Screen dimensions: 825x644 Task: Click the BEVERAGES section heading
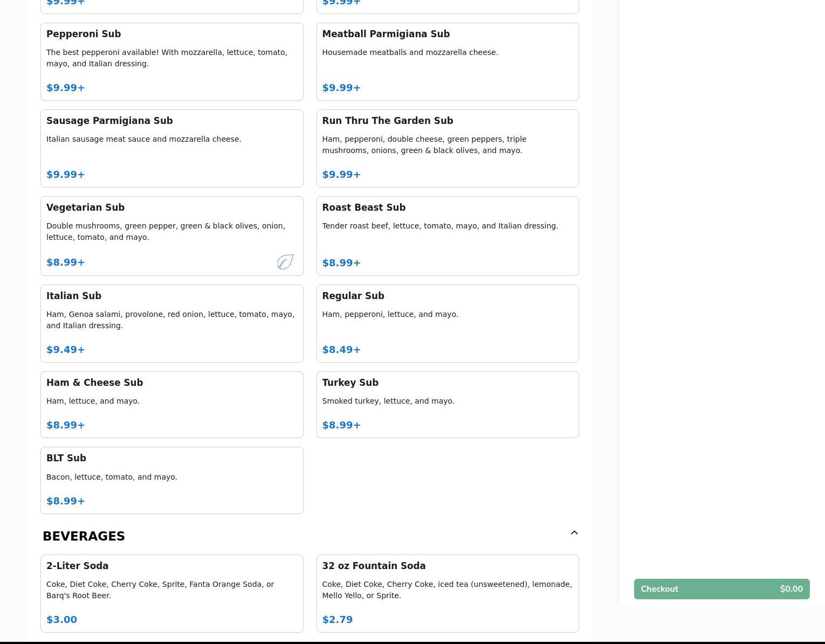coord(84,536)
